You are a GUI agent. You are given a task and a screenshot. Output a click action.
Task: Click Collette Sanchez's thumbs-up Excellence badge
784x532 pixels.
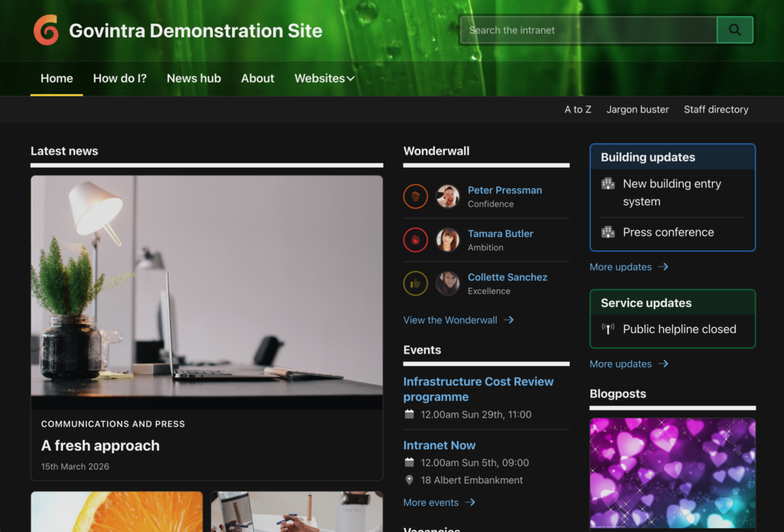pyautogui.click(x=415, y=284)
